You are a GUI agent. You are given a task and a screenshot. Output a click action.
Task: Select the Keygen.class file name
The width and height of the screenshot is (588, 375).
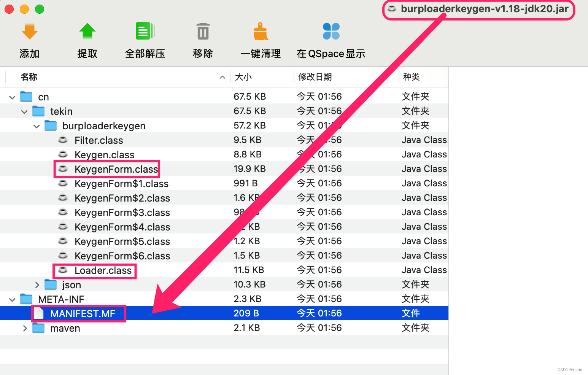(x=105, y=155)
